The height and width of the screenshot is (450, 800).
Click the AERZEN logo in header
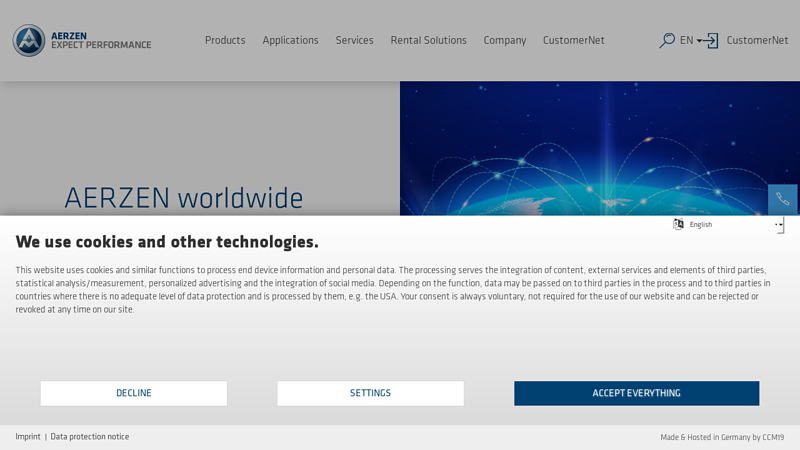coord(82,40)
